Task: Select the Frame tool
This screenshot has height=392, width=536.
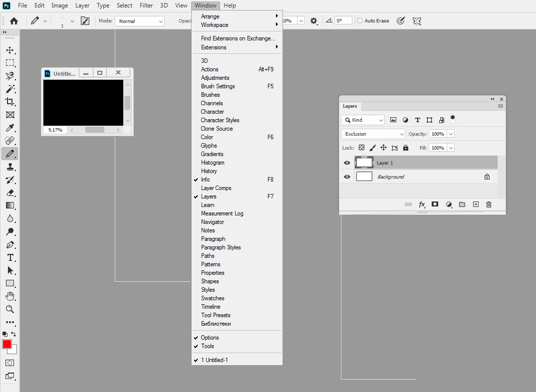Action: point(10,115)
